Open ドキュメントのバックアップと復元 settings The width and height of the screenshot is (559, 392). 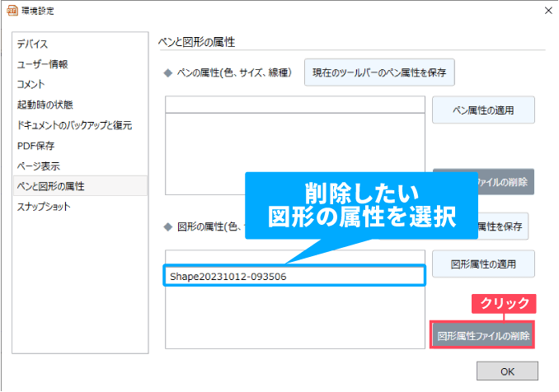coord(74,125)
